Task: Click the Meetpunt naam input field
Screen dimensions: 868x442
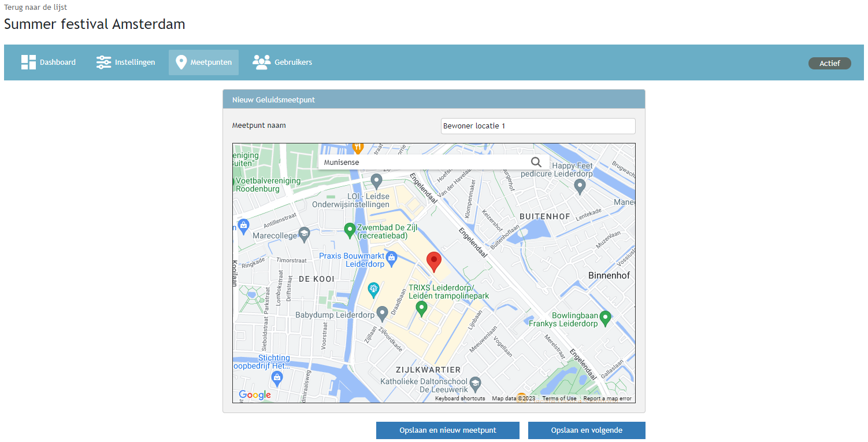Action: click(537, 126)
